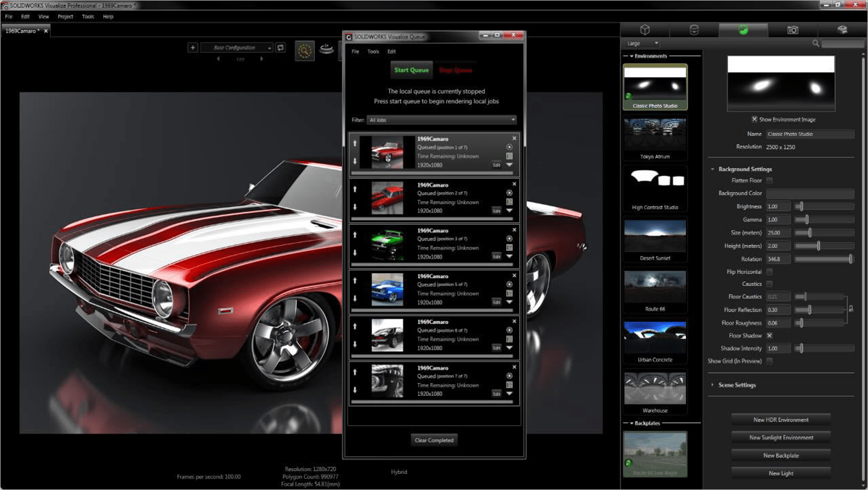Move queue job position 7 of 7 up

click(355, 372)
